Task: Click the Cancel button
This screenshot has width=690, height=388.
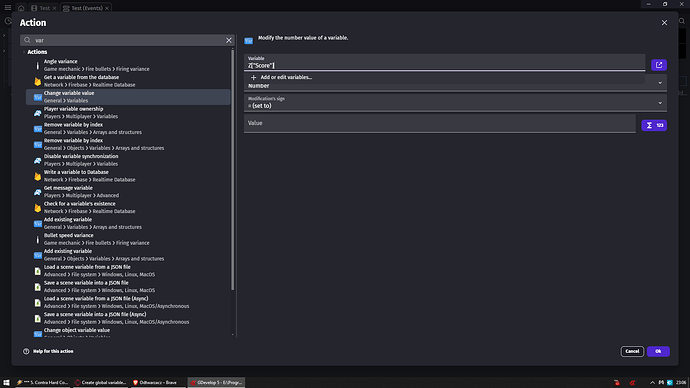Action: pyautogui.click(x=632, y=351)
